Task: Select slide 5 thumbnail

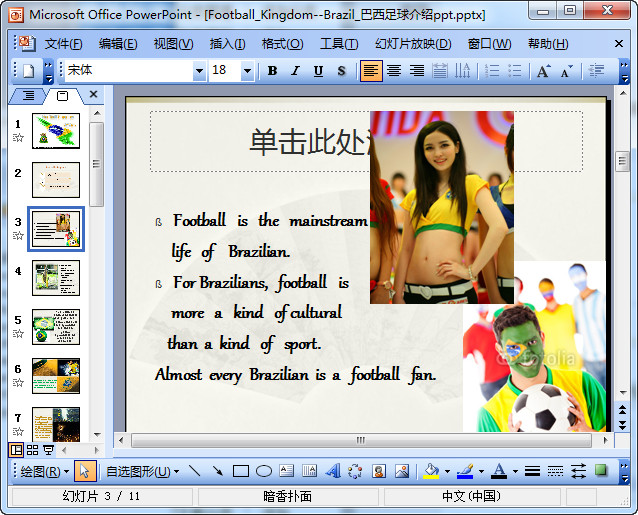Action: [x=56, y=327]
